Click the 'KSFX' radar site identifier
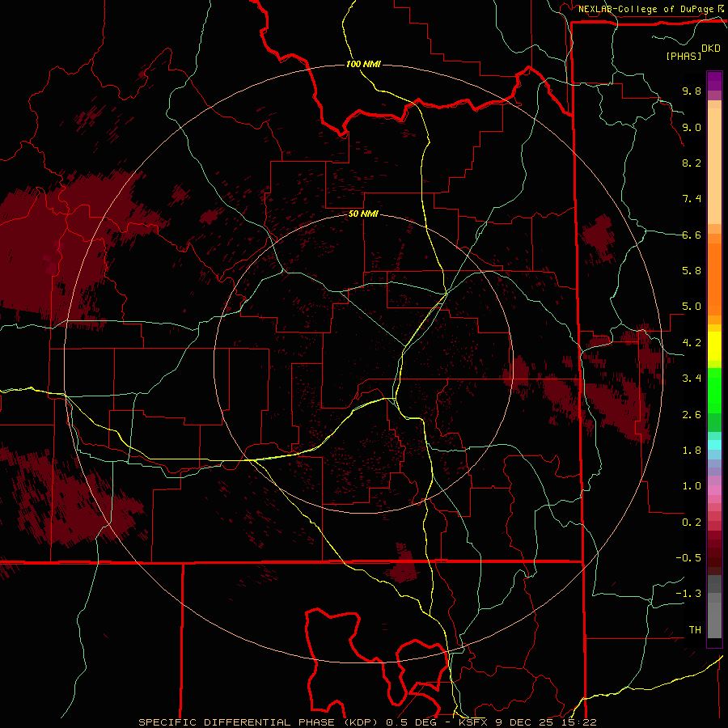This screenshot has height=728, width=728. pos(475,722)
